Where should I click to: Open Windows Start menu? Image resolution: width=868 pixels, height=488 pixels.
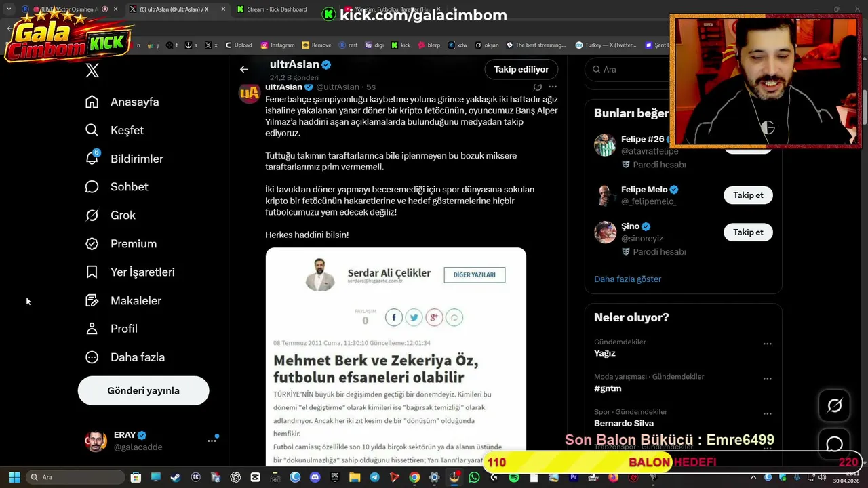pos(14,477)
